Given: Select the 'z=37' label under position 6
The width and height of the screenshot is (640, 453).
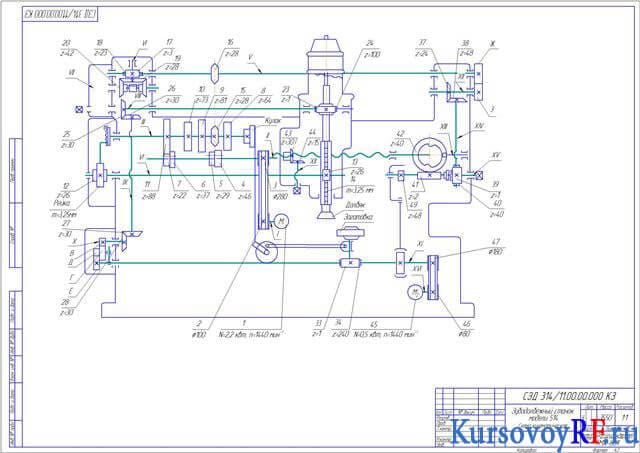Looking at the screenshot, I should [203, 195].
